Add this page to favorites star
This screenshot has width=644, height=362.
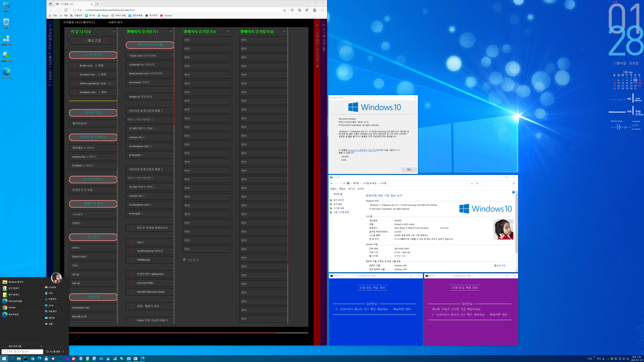point(284,10)
